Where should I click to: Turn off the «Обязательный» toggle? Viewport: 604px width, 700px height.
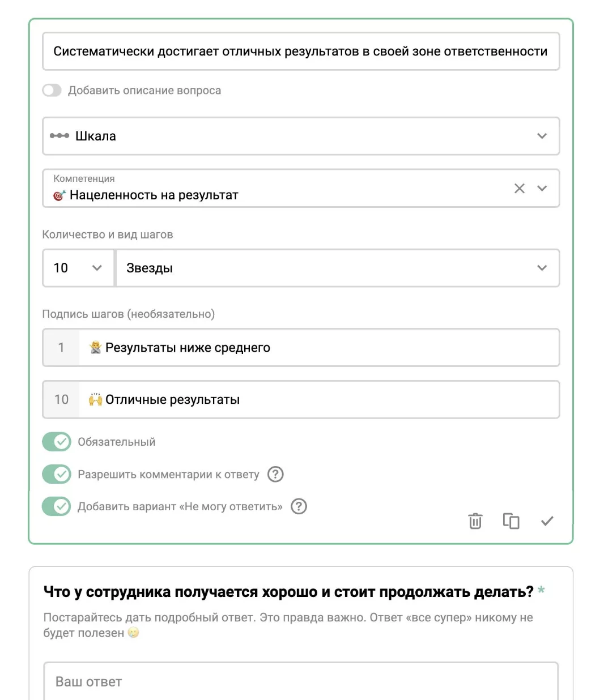(x=57, y=442)
